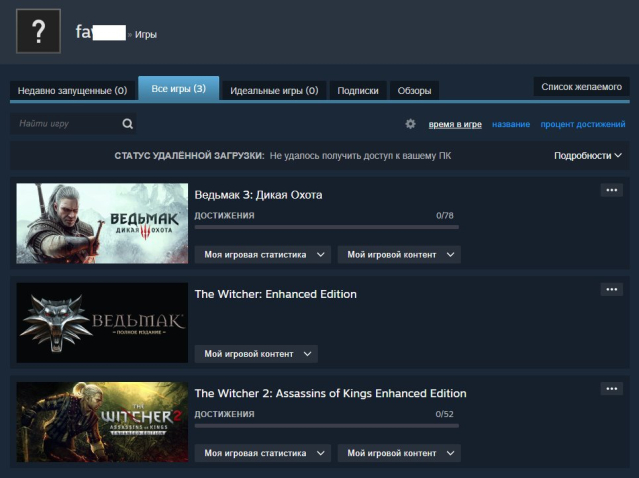Expand Мой игровой контент for The Witcher: Enhanced Edition
This screenshot has height=478, width=639.
click(x=255, y=354)
